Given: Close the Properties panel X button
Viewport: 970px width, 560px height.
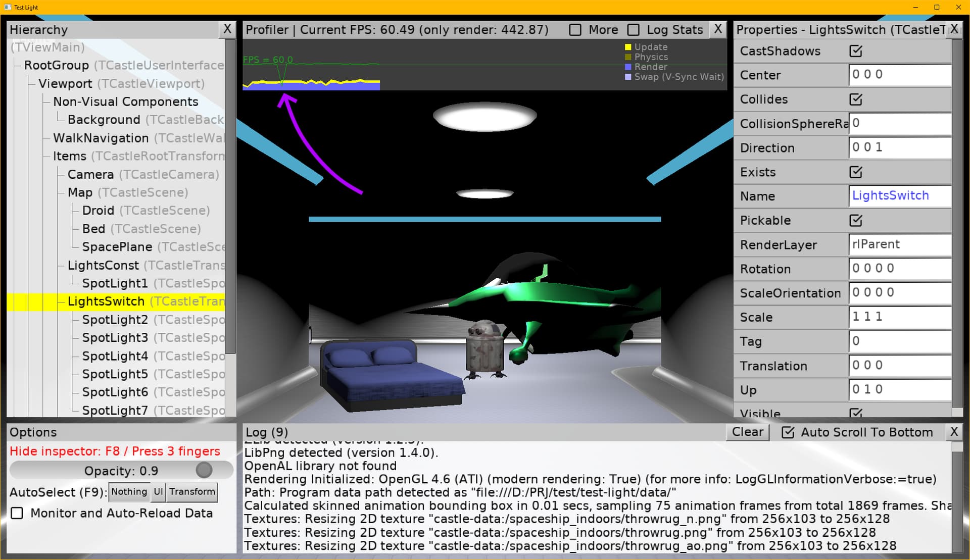Looking at the screenshot, I should click(954, 29).
